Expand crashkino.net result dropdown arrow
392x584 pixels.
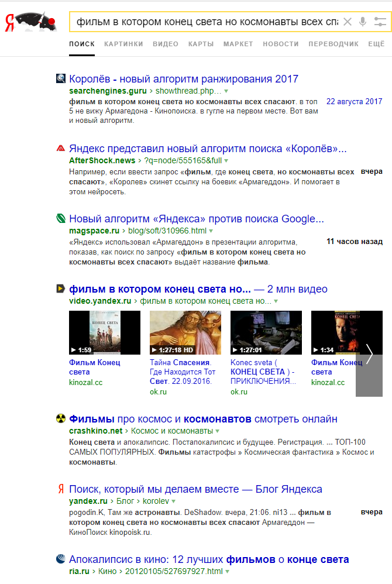218,431
